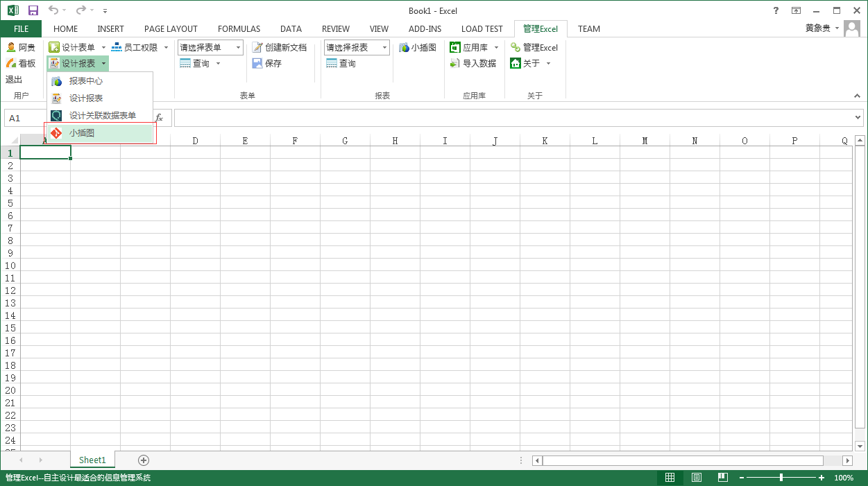The height and width of the screenshot is (486, 868).
Task: Select column header G
Action: [x=345, y=141]
